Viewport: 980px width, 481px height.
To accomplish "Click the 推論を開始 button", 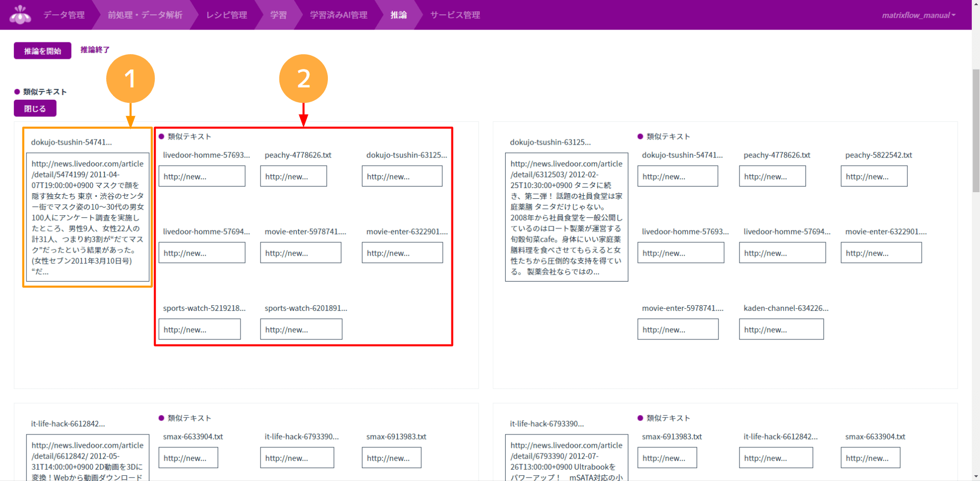I will [x=42, y=51].
